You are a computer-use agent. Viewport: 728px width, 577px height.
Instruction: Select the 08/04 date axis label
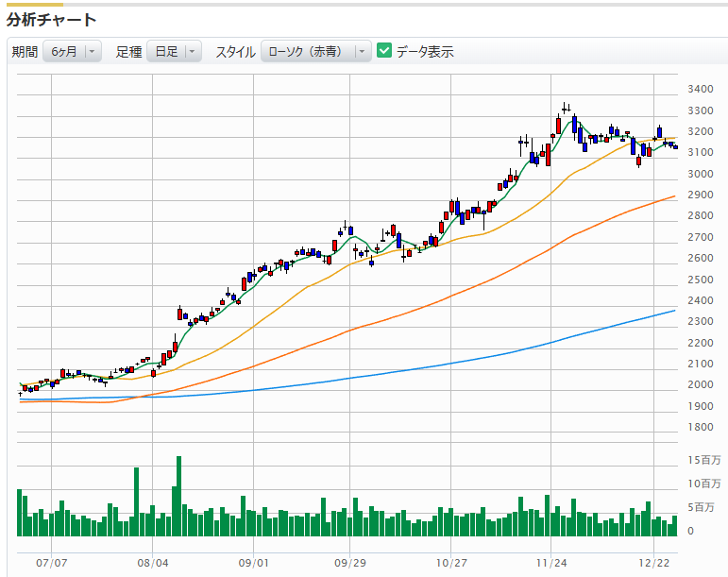(152, 562)
